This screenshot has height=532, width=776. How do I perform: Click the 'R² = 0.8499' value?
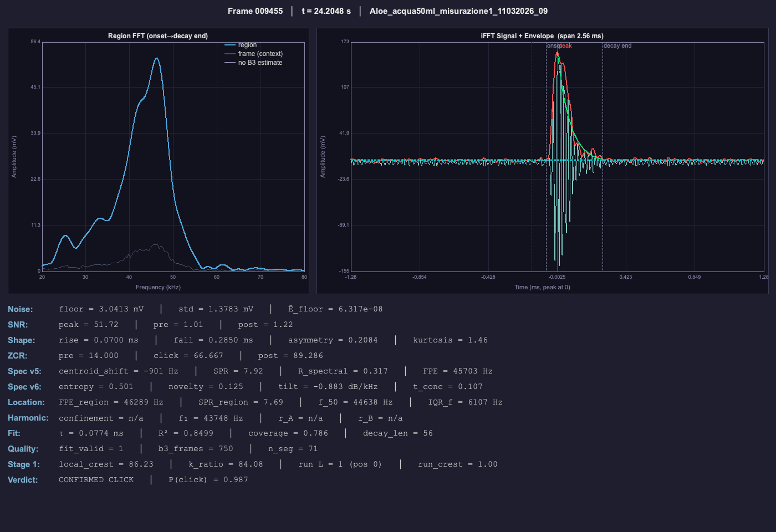[186, 433]
